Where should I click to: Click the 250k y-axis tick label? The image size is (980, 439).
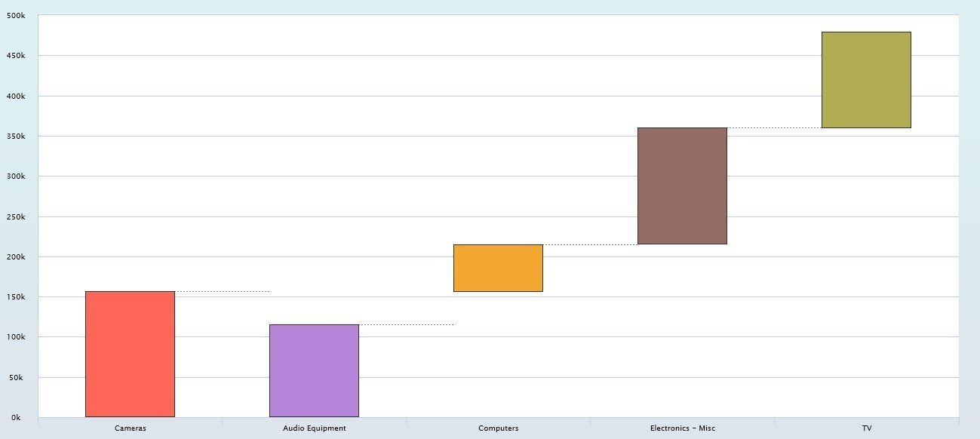pyautogui.click(x=17, y=217)
